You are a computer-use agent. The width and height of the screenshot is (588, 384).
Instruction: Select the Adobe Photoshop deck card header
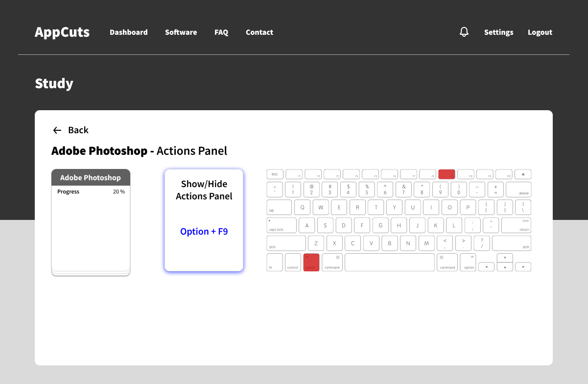coord(91,177)
